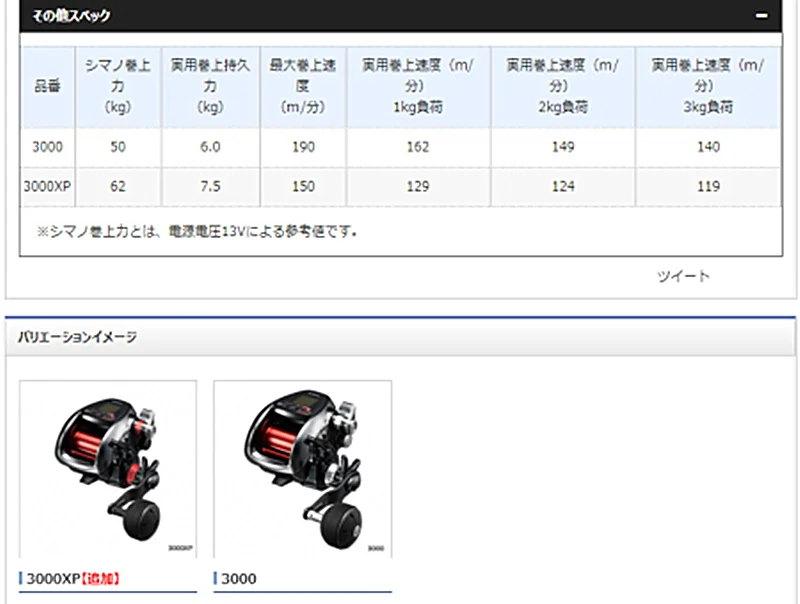This screenshot has height=604, width=800.
Task: Select the 3000XP【追加】 variation label
Action: [x=73, y=578]
